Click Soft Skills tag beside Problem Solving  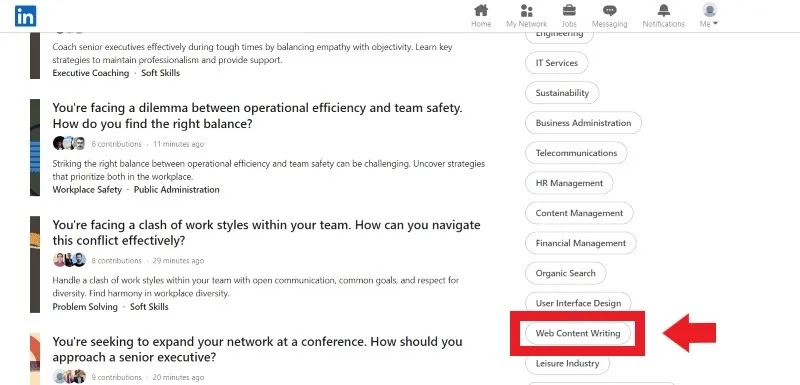(149, 306)
